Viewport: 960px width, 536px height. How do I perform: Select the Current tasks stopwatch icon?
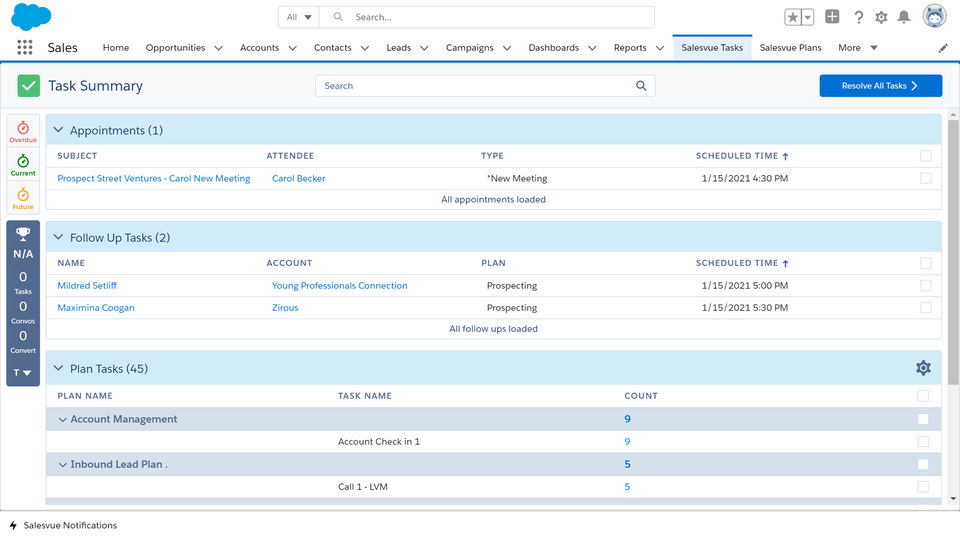[23, 162]
